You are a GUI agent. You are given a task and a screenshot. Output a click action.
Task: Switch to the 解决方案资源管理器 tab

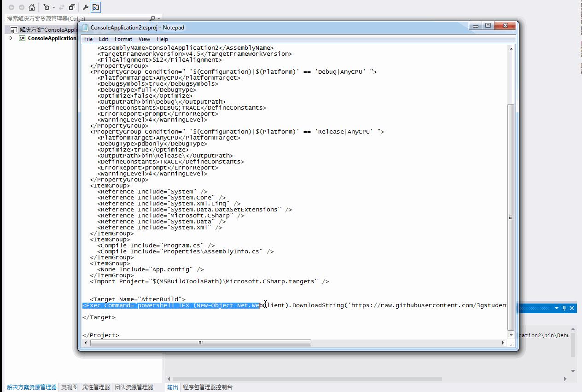click(x=32, y=387)
